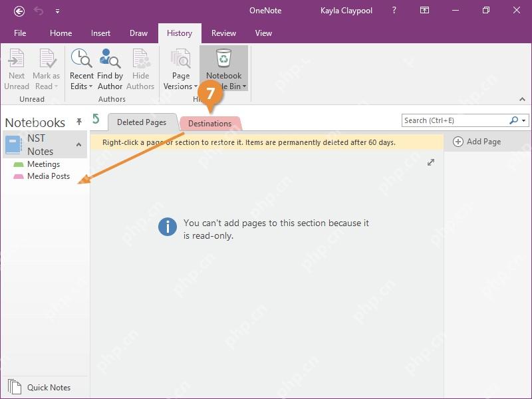Select the History ribbon tab

180,33
